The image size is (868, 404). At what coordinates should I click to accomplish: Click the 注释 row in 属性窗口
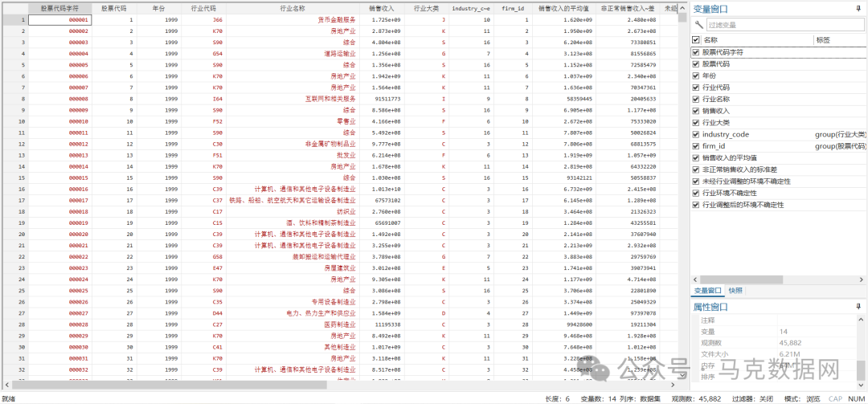(x=775, y=320)
